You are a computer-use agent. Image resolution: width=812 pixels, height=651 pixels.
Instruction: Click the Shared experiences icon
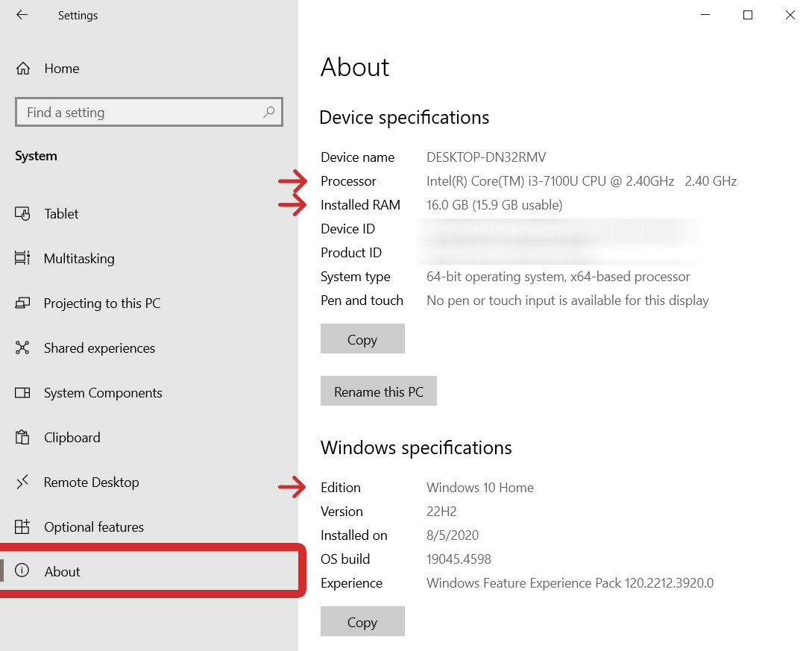pos(22,348)
